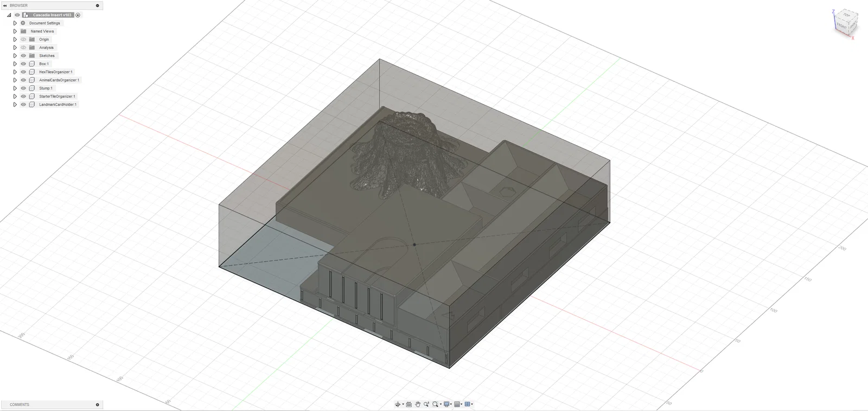
Task: Select the Document Settings label
Action: (44, 23)
